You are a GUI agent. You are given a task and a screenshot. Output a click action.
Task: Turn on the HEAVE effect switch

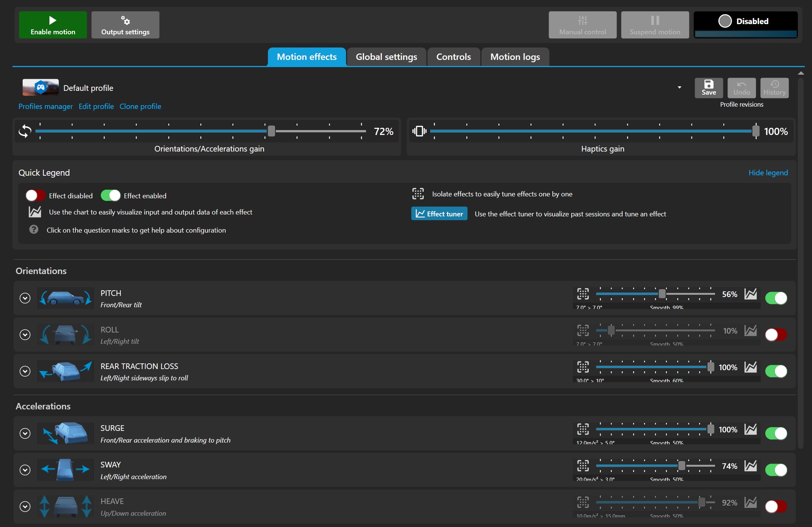point(776,506)
